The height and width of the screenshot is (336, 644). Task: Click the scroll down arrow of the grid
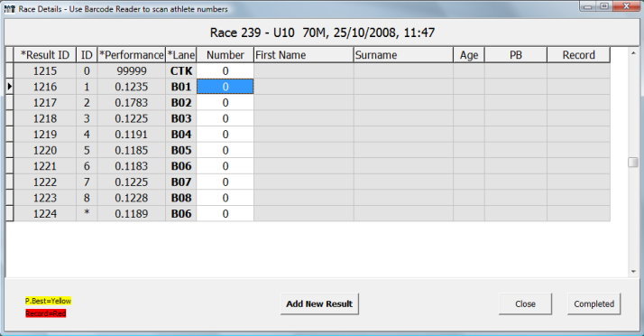(633, 272)
